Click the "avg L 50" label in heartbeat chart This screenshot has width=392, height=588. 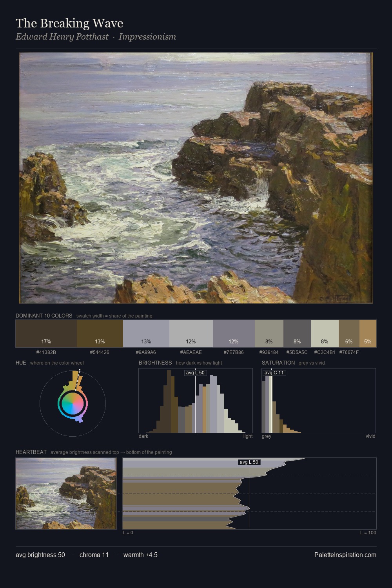coord(249,462)
